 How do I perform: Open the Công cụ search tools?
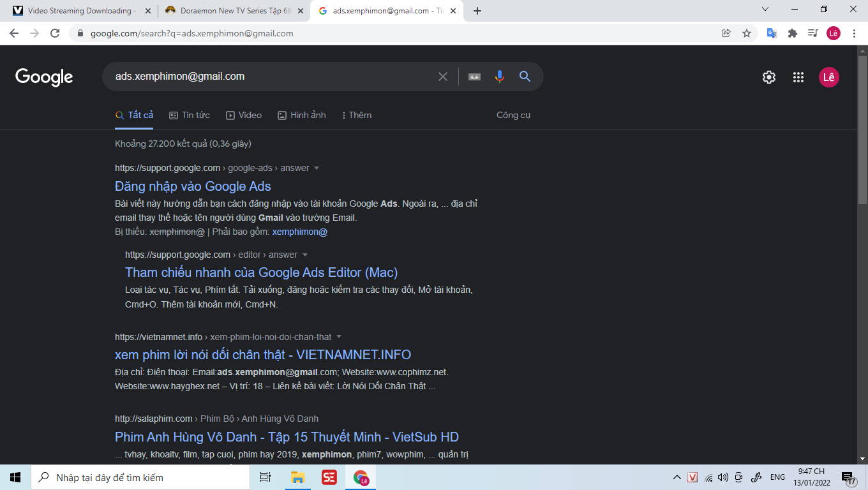513,115
